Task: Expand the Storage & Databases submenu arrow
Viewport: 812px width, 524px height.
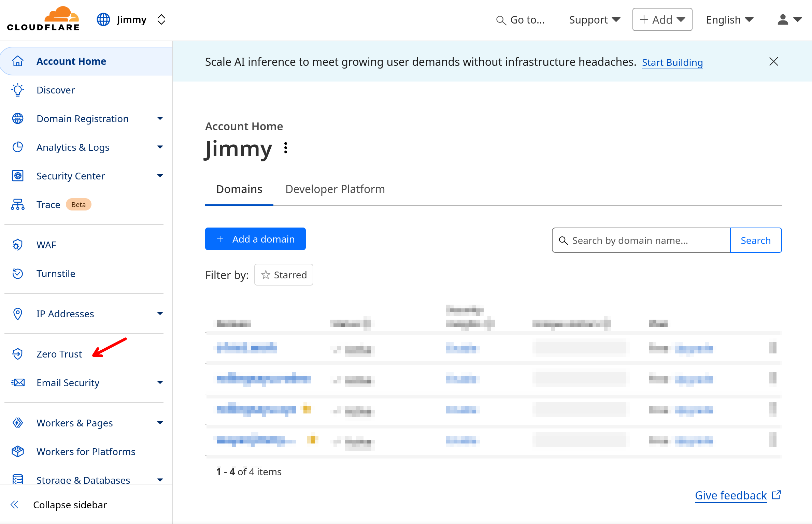Action: click(x=160, y=480)
